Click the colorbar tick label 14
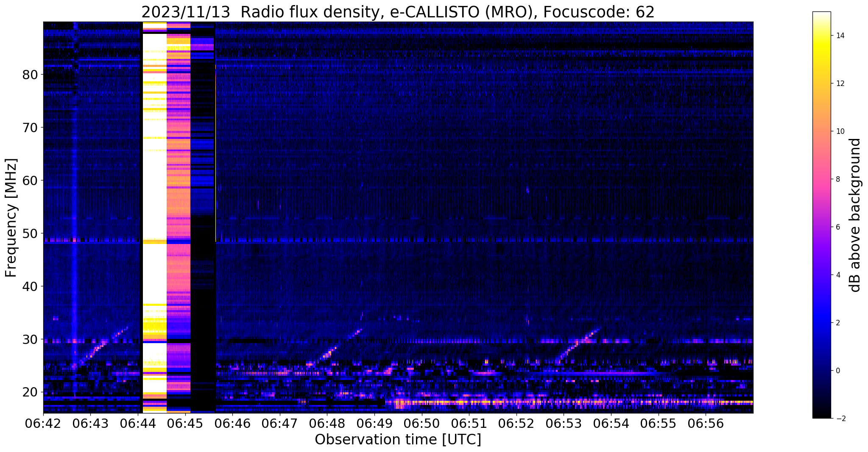This screenshot has height=452, width=868. point(840,36)
